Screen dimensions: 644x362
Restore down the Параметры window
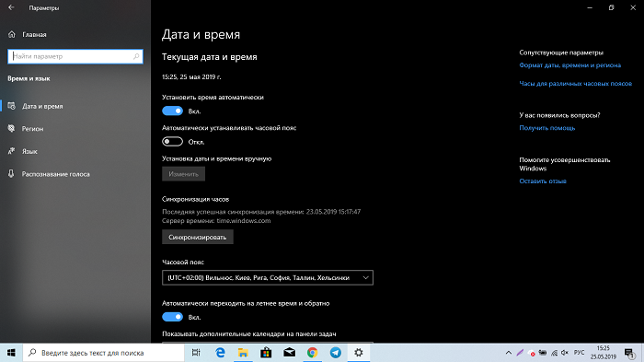[611, 7]
